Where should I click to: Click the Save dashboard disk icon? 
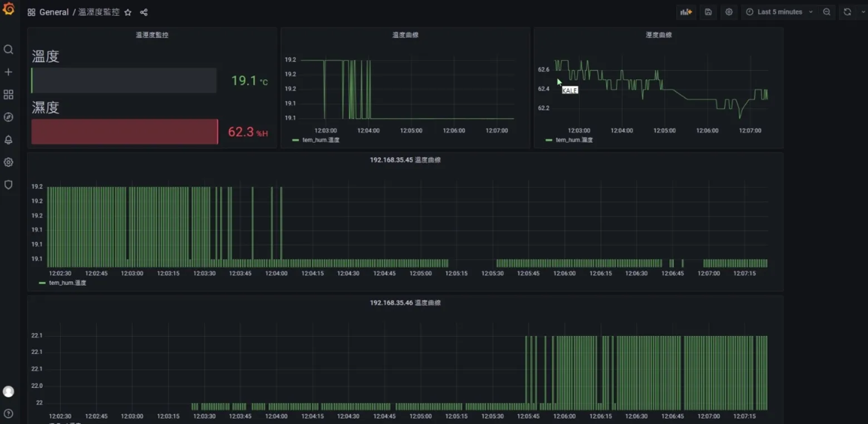click(x=708, y=12)
